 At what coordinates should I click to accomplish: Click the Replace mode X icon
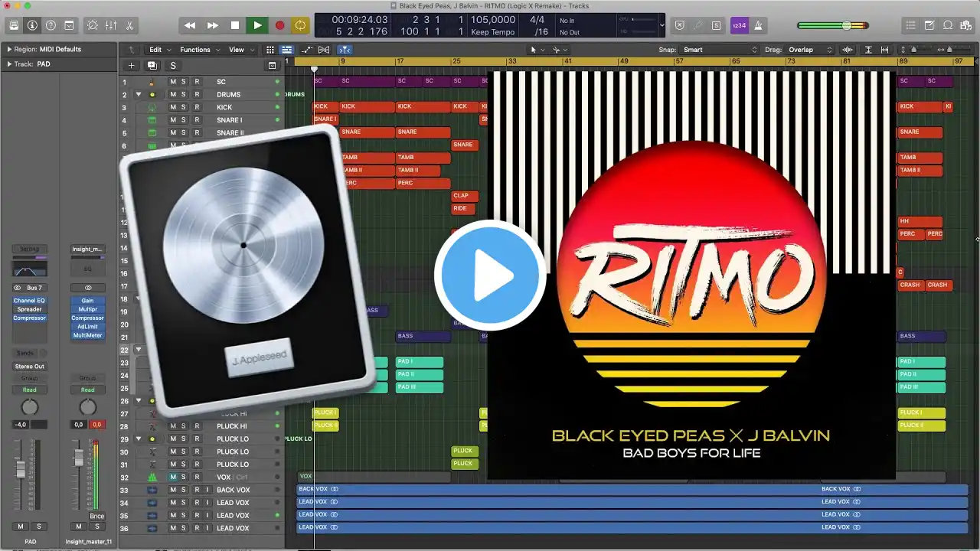tap(679, 25)
